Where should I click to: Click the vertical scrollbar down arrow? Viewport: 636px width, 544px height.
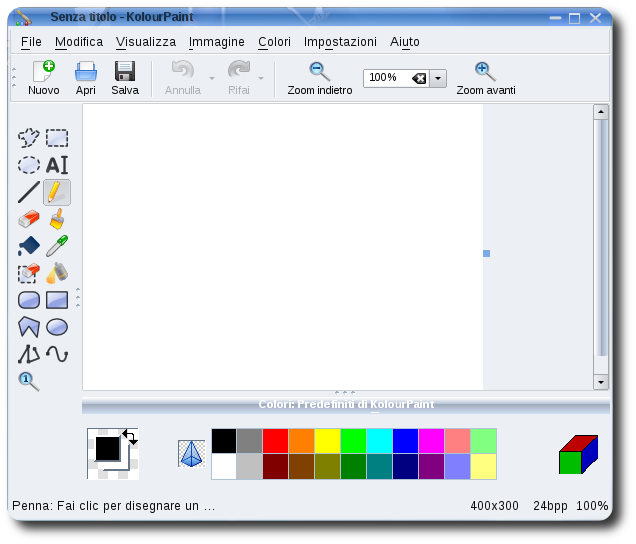601,382
